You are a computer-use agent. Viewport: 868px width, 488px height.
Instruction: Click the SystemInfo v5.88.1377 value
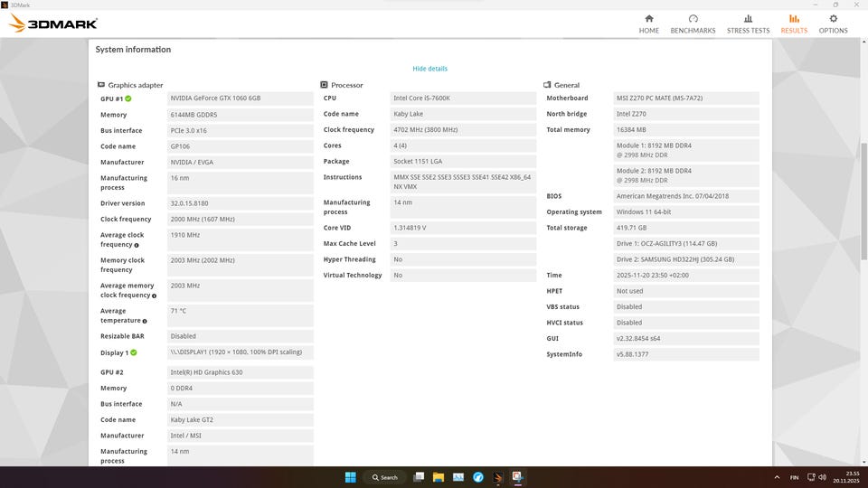coord(686,354)
